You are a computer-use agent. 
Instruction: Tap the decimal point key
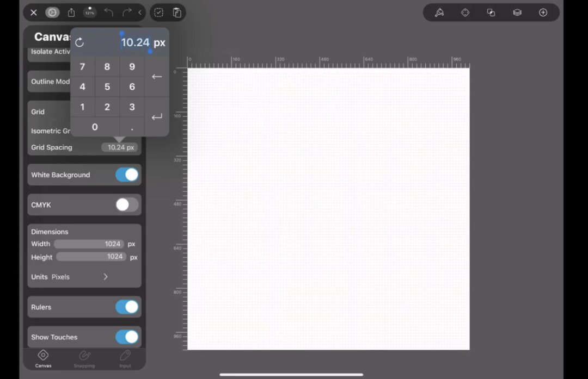(132, 127)
